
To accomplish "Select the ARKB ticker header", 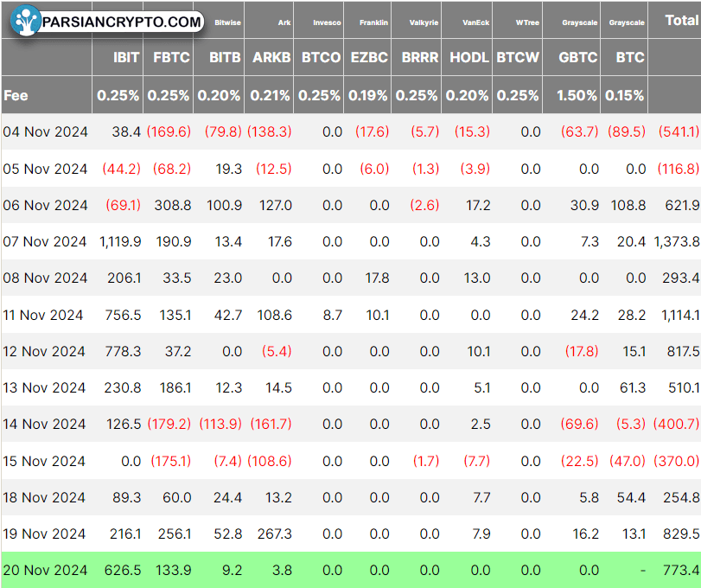I will click(271, 57).
